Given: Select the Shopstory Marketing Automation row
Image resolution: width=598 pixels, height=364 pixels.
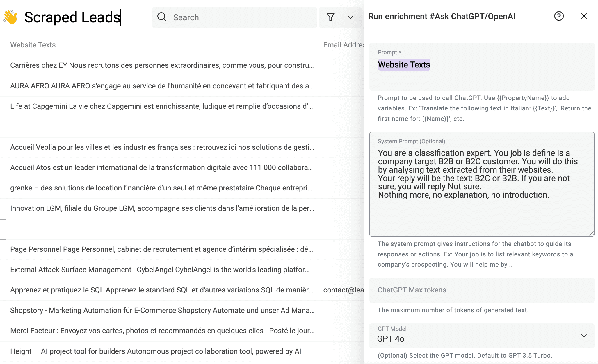Looking at the screenshot, I should [x=162, y=310].
